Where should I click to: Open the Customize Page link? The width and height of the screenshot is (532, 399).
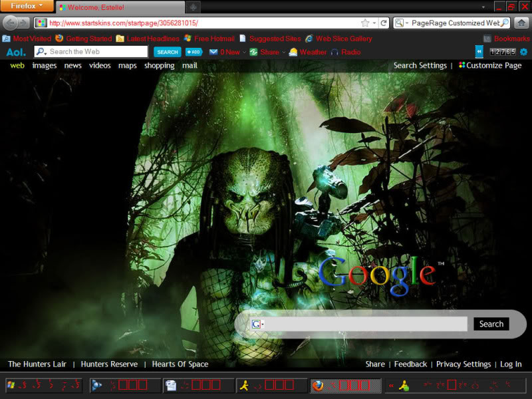[490, 65]
